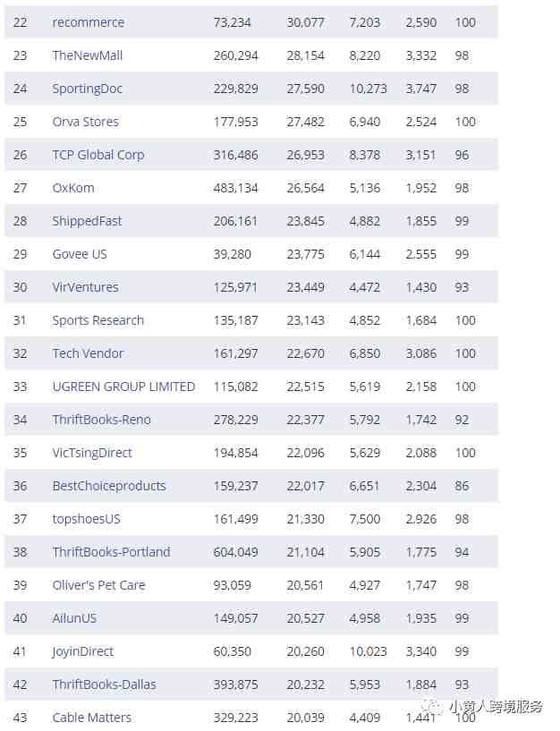
Task: Open TCP Global Corp seller profile
Action: coord(98,155)
